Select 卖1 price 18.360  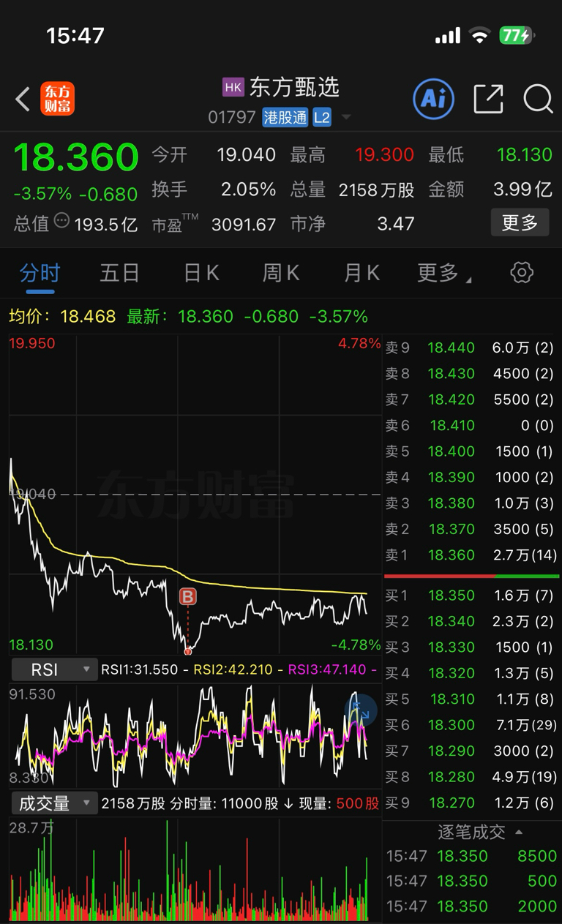[451, 555]
